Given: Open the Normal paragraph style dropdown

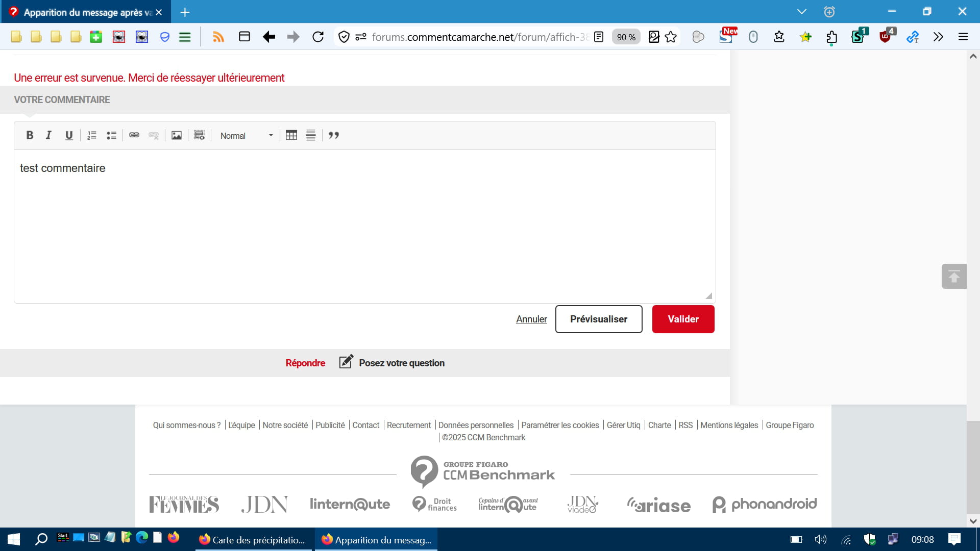Looking at the screenshot, I should (247, 136).
